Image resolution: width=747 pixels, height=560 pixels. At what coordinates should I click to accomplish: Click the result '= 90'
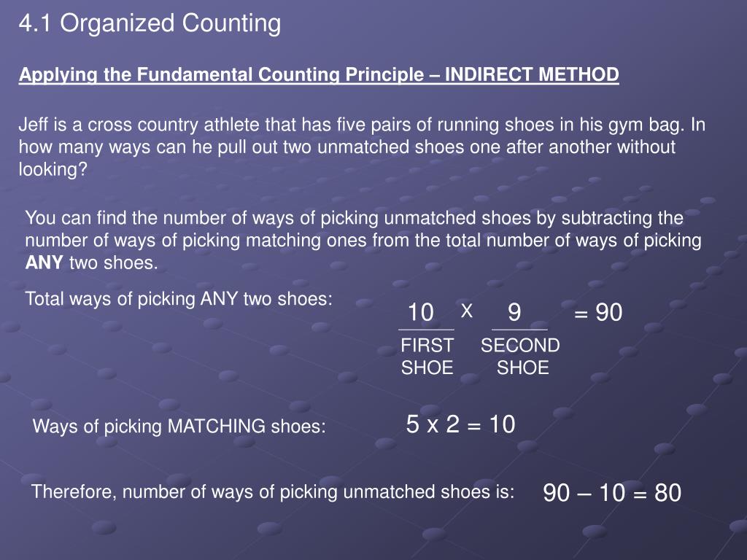coord(598,313)
